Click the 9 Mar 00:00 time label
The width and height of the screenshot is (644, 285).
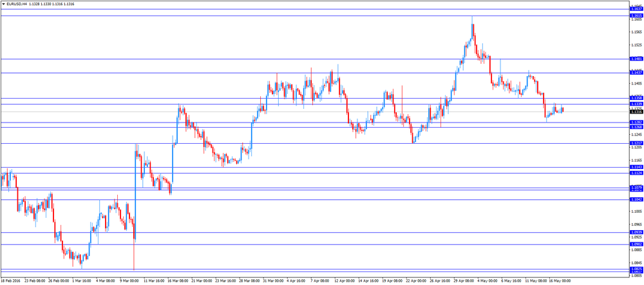(129, 281)
